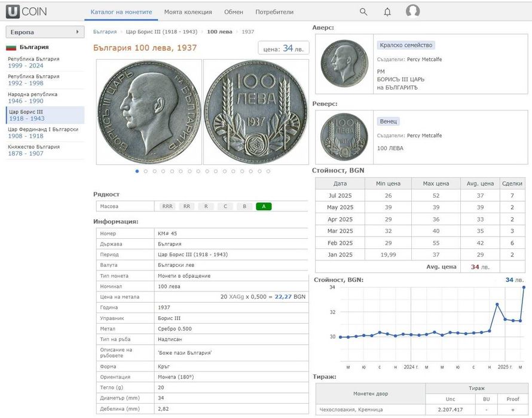Image resolution: width=532 pixels, height=418 pixels.
Task: Open the user profile avatar
Action: coord(412,11)
